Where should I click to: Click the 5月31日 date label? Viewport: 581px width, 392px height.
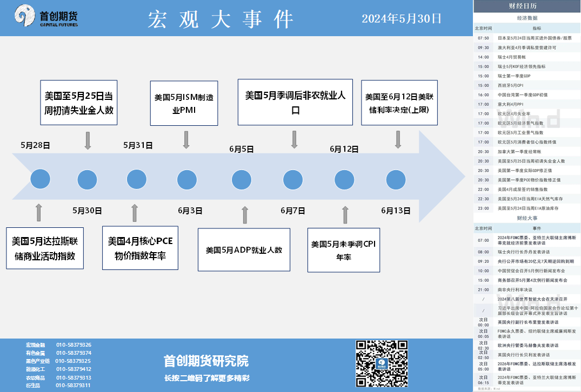tap(138, 145)
